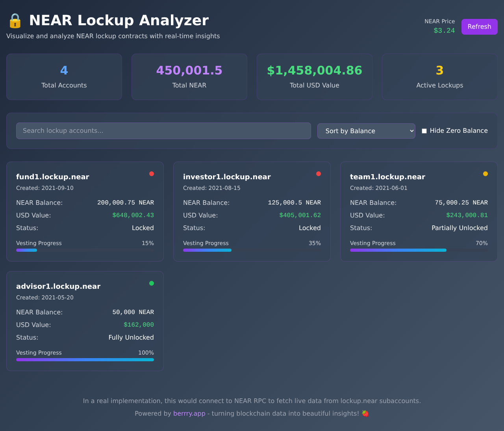Image resolution: width=504 pixels, height=431 pixels.
Task: Click the Total Accounts stat card
Action: pyautogui.click(x=64, y=76)
